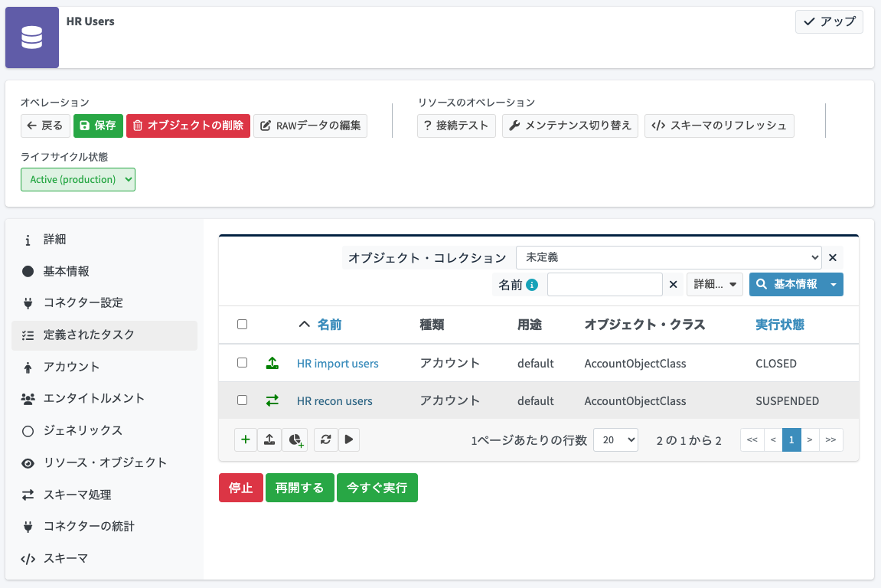Sort by 名前 column header text
The width and height of the screenshot is (881, 588).
tap(329, 325)
